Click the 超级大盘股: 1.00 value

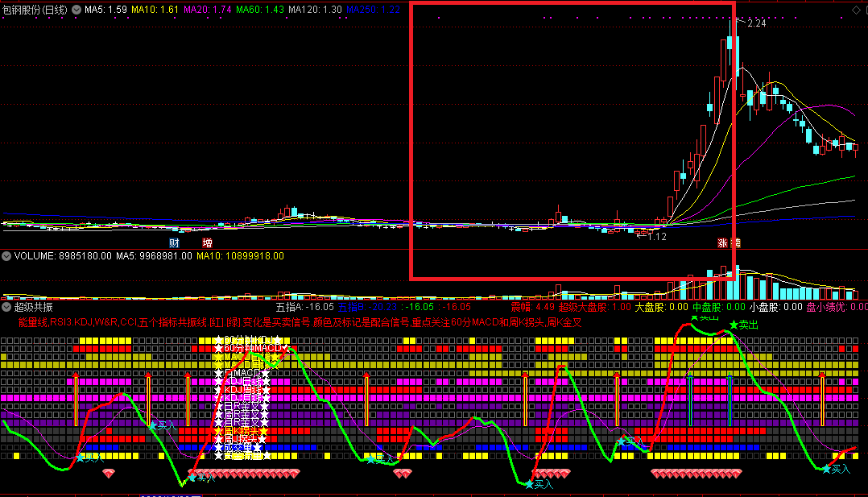[594, 307]
